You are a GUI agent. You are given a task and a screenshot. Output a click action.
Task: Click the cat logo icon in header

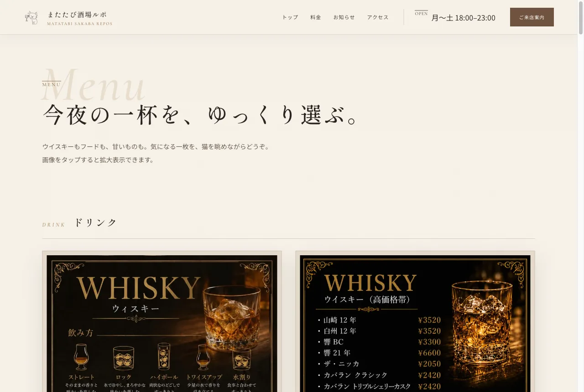[x=31, y=17]
